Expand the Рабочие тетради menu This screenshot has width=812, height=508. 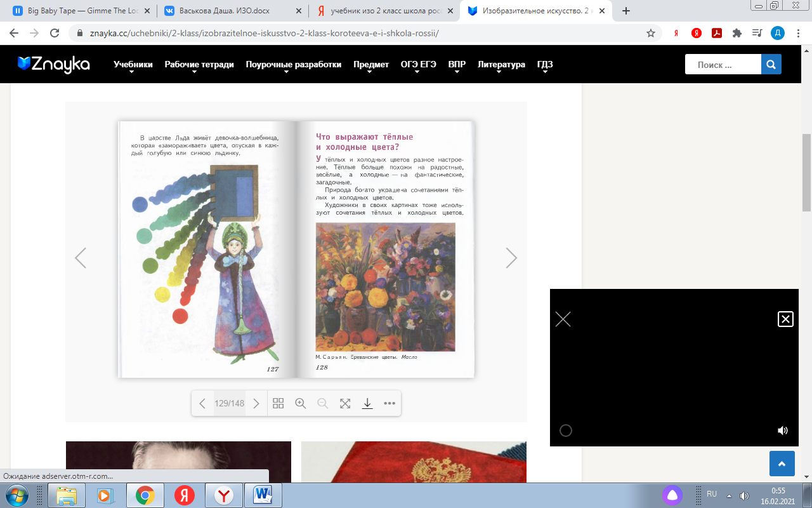point(199,64)
